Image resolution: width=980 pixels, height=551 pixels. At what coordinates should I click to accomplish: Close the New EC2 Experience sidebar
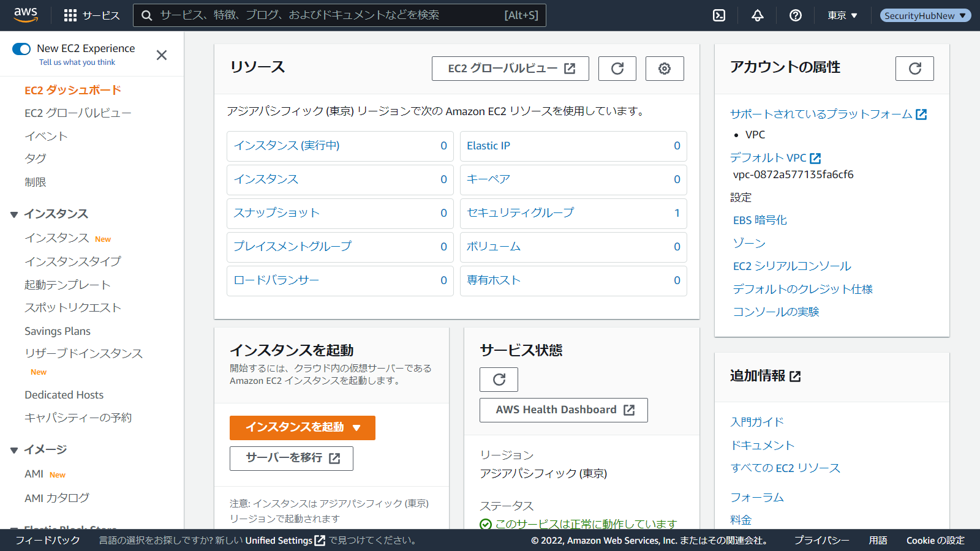[162, 55]
